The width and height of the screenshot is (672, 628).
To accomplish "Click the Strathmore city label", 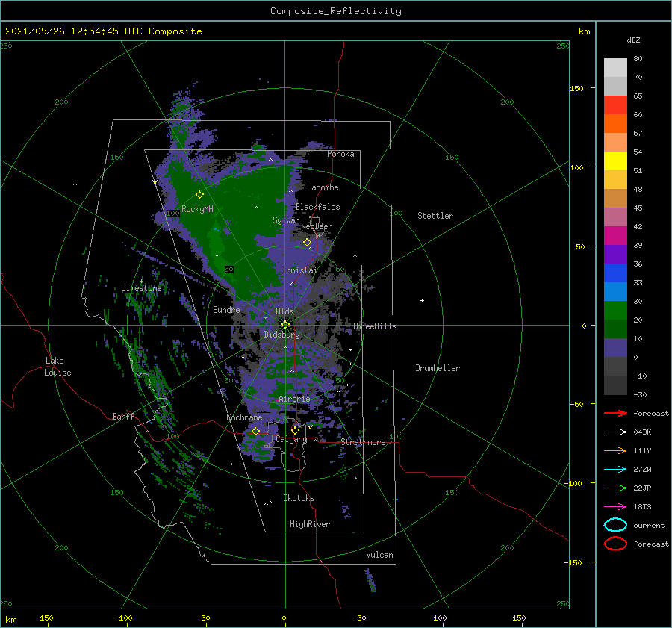I will 363,442.
